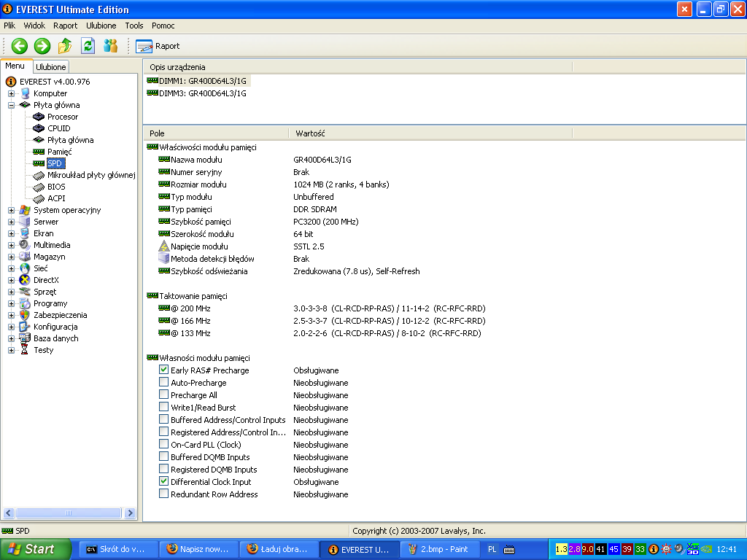Toggle Buffered DQMB Inputs checkbox
Viewport: 747px width, 560px height.
pos(163,456)
